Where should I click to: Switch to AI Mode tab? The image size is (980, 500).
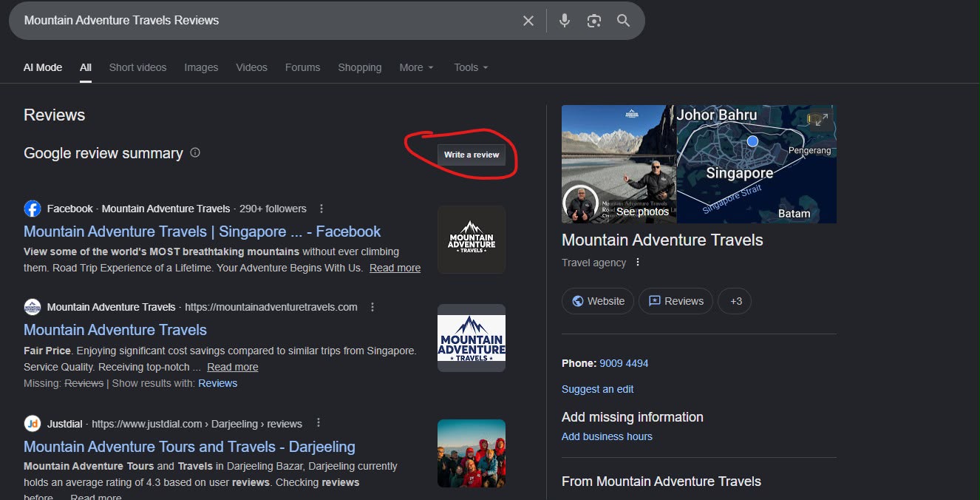43,67
